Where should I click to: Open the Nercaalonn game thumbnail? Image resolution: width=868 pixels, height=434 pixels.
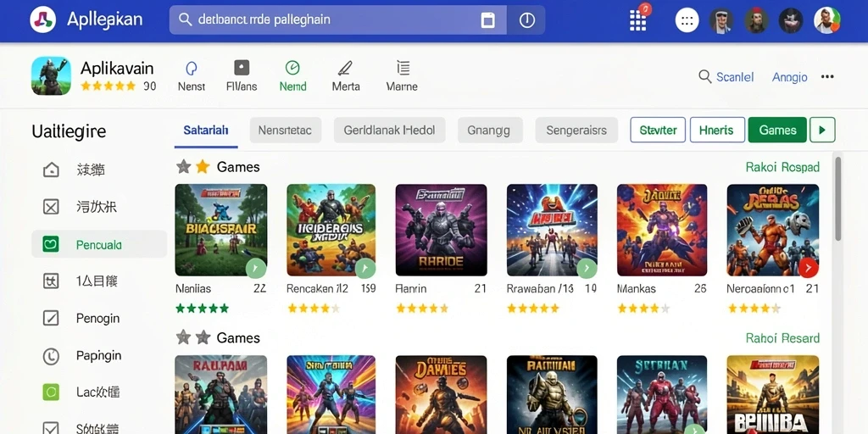773,230
